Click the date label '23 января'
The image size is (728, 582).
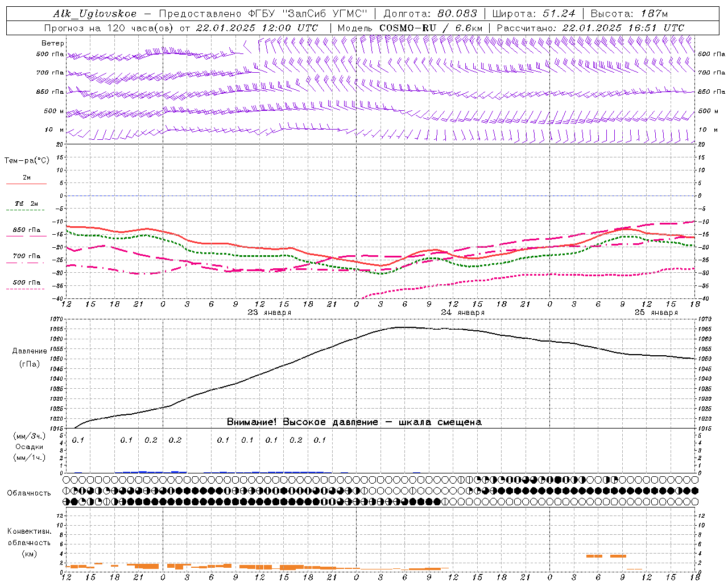click(x=269, y=313)
